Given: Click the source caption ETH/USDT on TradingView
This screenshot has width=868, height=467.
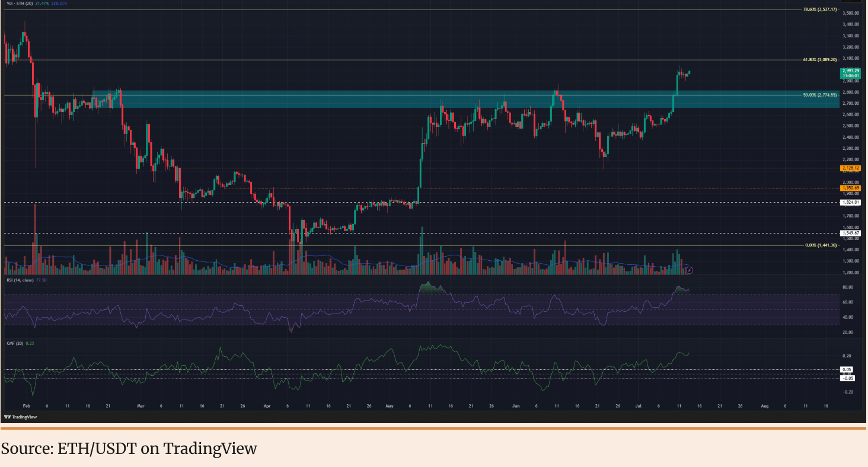Looking at the screenshot, I should point(129,449).
